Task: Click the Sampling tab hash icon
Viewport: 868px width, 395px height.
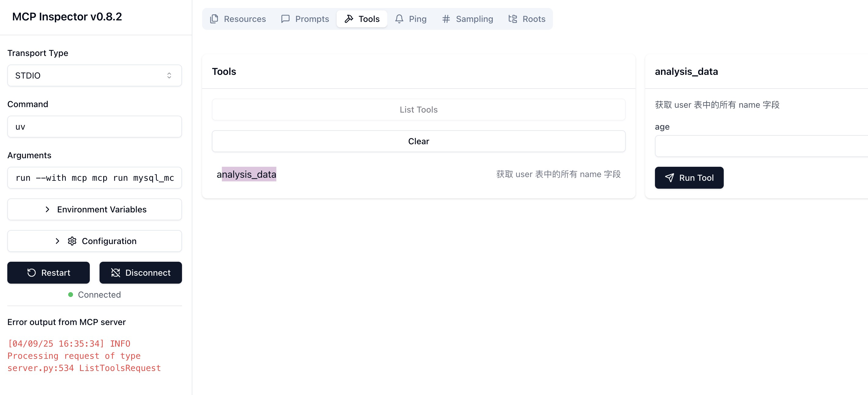Action: point(446,19)
